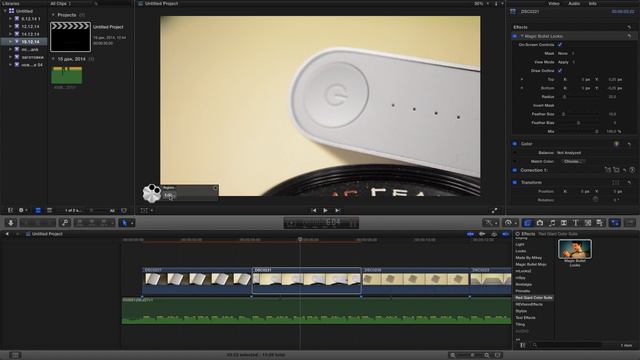The width and height of the screenshot is (640, 360).
Task: Open the Titles browser T icon
Action: [x=576, y=223]
